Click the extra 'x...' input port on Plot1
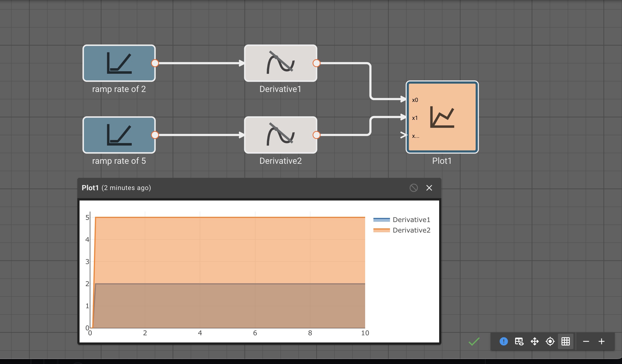This screenshot has height=364, width=622. click(404, 135)
